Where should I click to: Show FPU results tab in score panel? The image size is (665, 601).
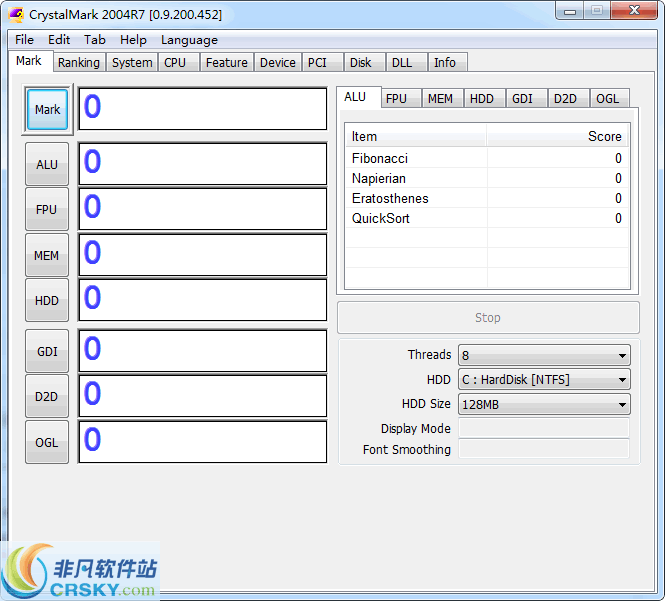point(401,98)
